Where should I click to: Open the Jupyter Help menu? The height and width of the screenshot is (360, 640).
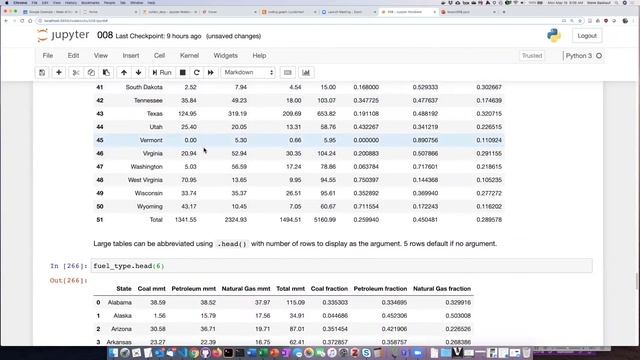[x=259, y=56]
